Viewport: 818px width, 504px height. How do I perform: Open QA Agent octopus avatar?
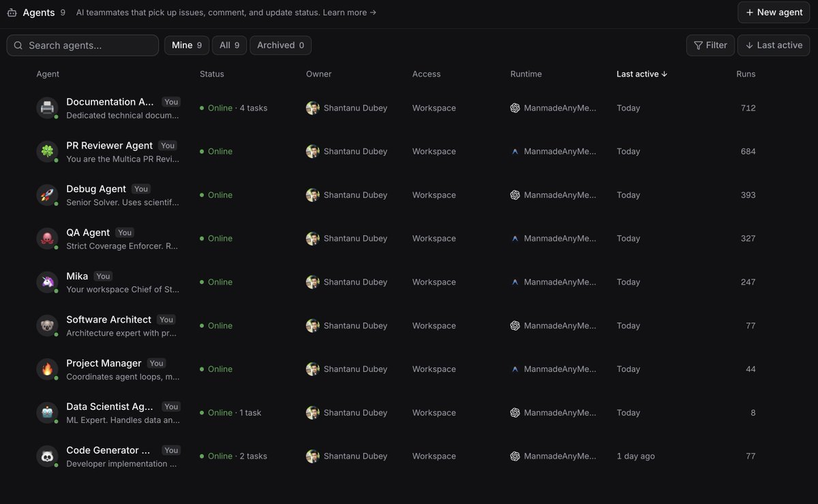click(x=47, y=238)
